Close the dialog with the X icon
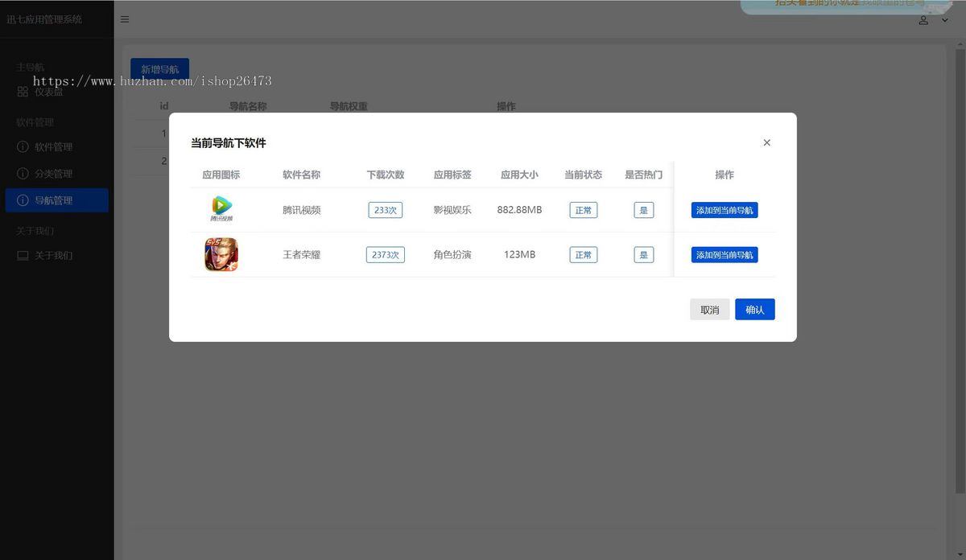 (766, 142)
